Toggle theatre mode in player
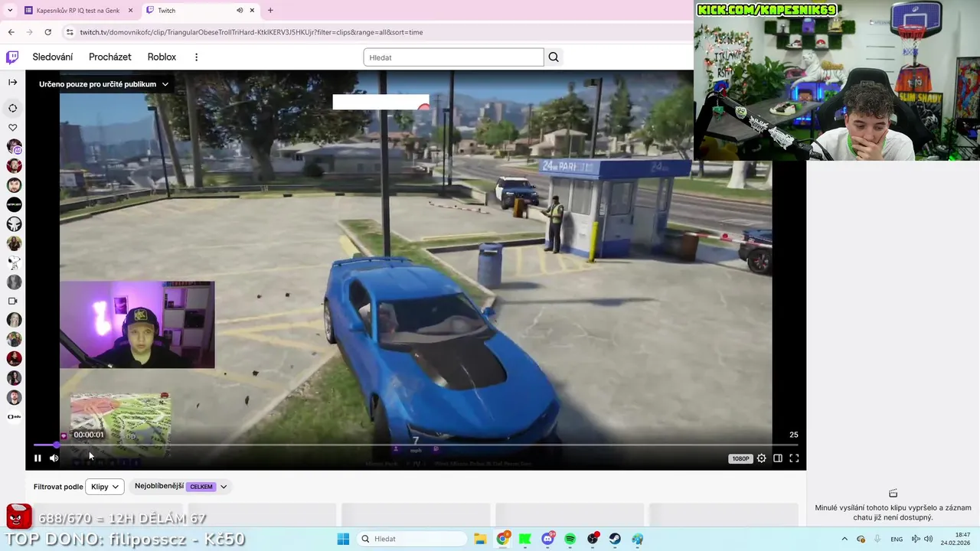This screenshot has height=551, width=980. (x=778, y=458)
